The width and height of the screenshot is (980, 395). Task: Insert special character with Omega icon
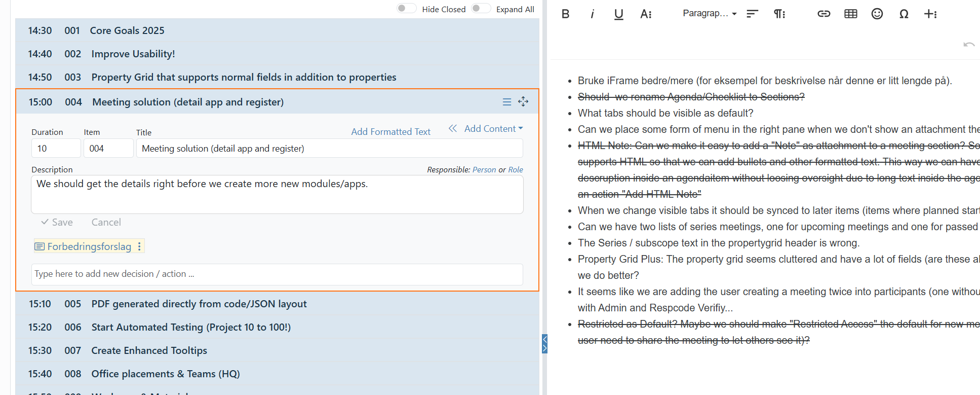coord(904,14)
